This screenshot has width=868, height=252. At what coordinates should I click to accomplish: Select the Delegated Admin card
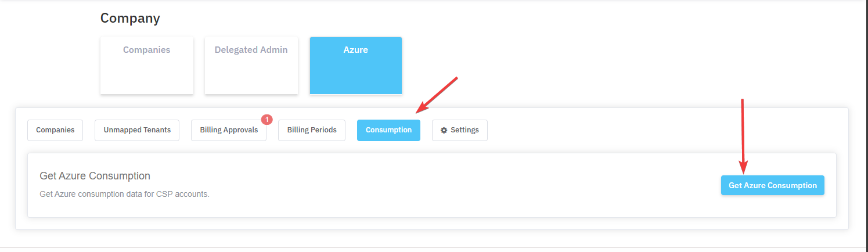coord(251,65)
